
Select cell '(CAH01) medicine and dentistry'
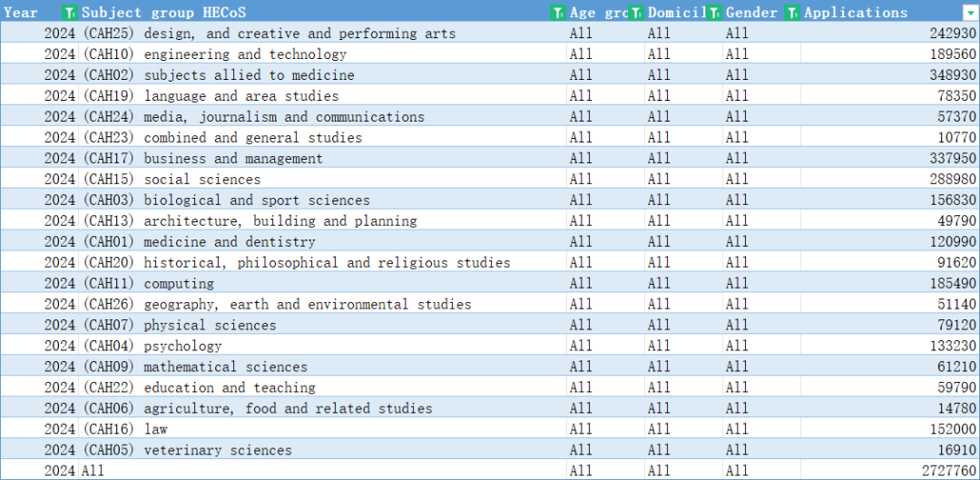click(322, 242)
